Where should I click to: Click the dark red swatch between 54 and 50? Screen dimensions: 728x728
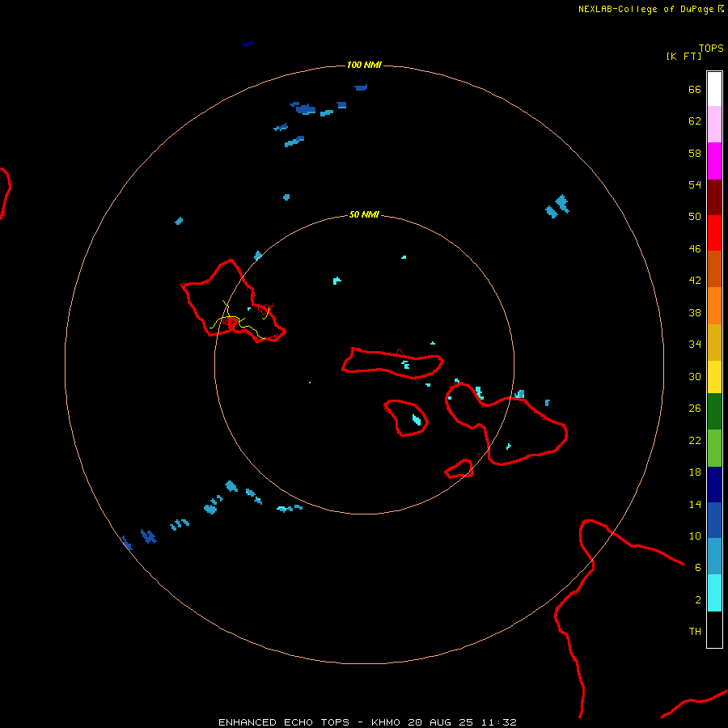(x=714, y=197)
